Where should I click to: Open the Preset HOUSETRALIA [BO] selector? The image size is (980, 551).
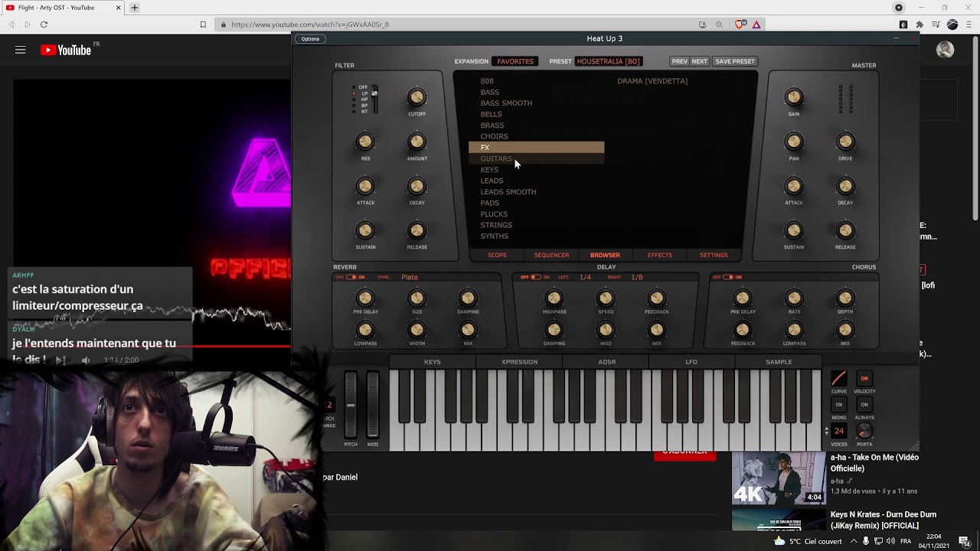click(609, 61)
